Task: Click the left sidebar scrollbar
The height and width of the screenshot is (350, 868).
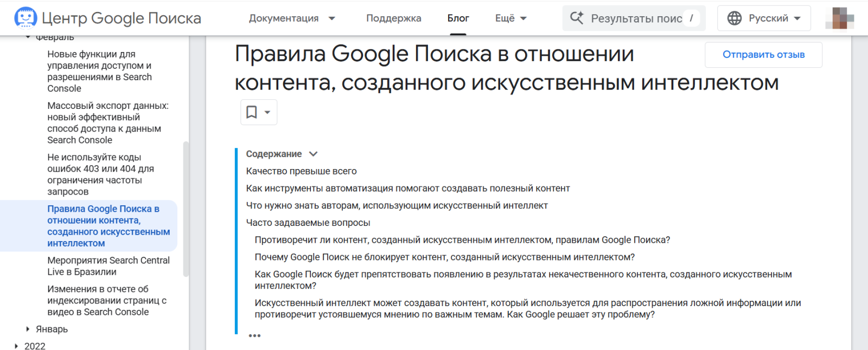Action: coord(186,209)
